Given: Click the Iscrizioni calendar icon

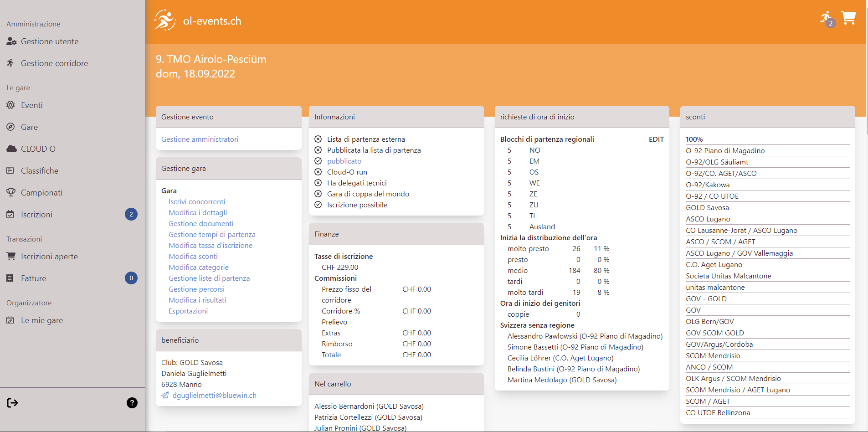Looking at the screenshot, I should (10, 215).
